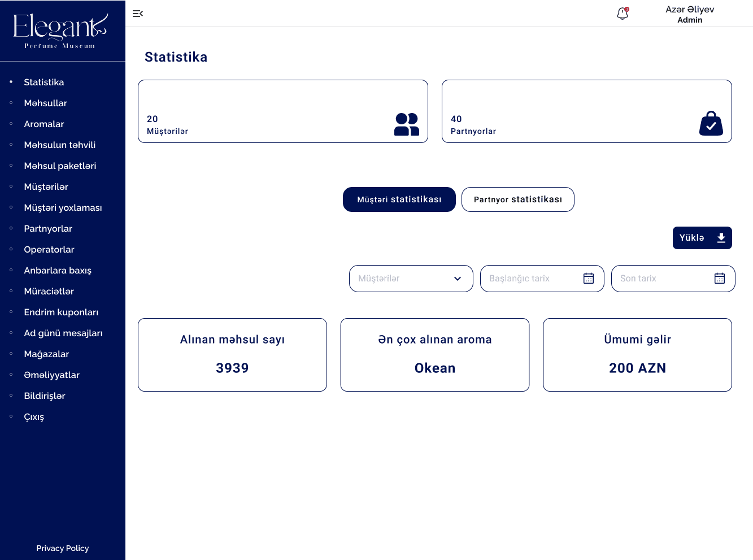Image resolution: width=753 pixels, height=560 pixels.
Task: Click the Son tarix date input
Action: (x=661, y=279)
